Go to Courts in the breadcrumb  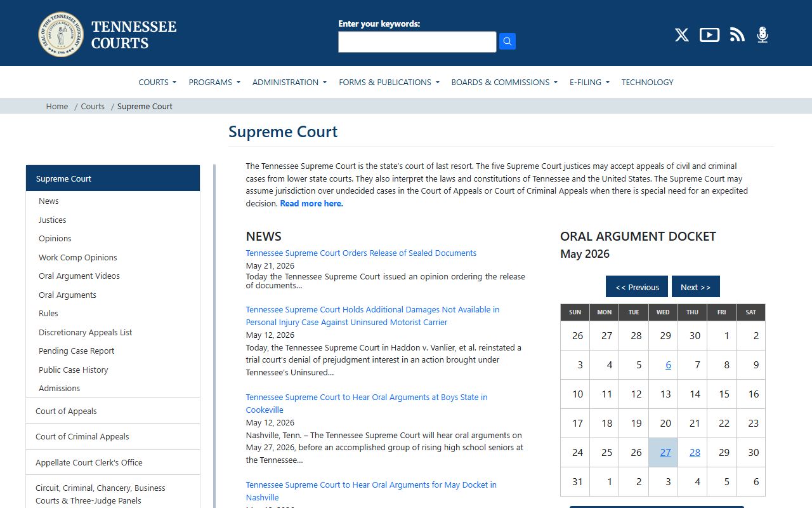tap(93, 106)
